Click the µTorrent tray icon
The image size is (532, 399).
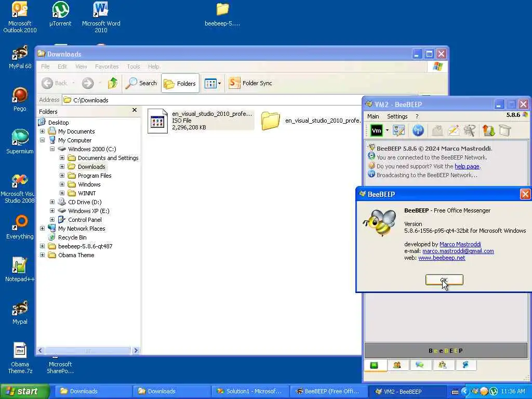(494, 392)
